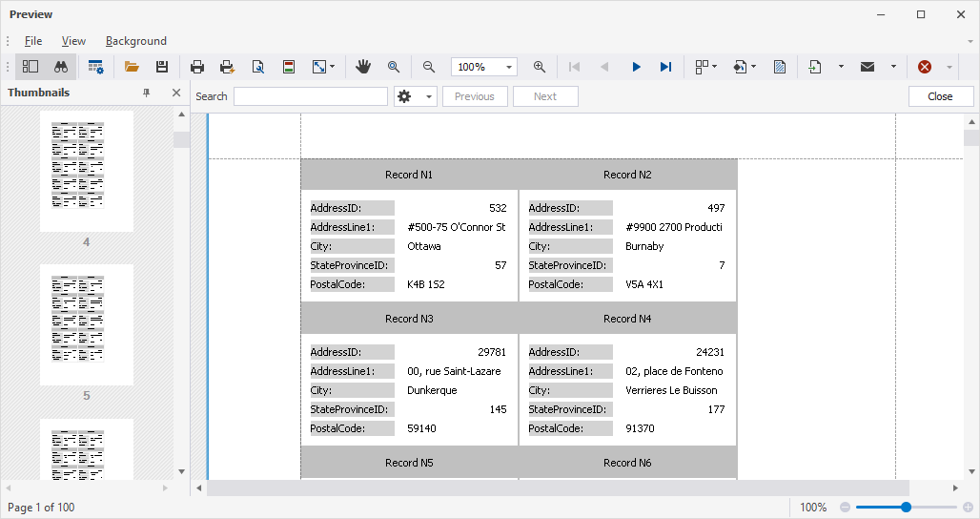Viewport: 980px width, 519px height.
Task: Go to last page icon
Action: [665, 66]
